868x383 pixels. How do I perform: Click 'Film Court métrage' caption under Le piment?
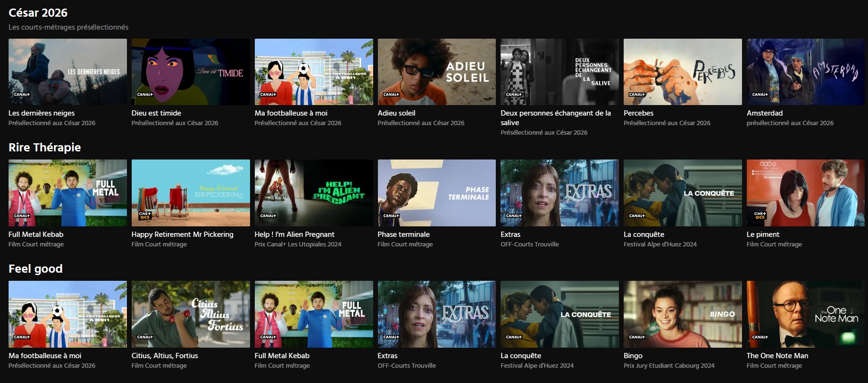(774, 245)
